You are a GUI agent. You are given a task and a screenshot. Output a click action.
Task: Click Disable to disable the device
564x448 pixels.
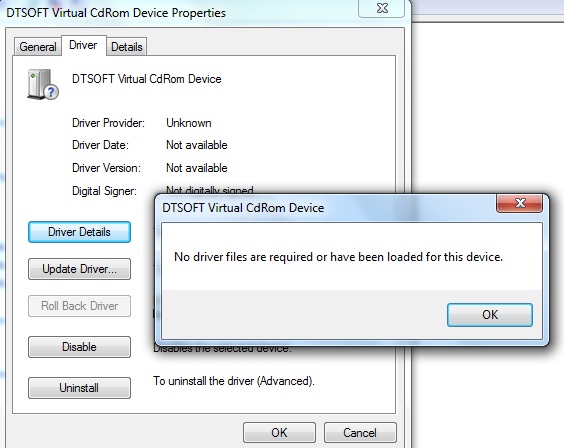pyautogui.click(x=79, y=347)
